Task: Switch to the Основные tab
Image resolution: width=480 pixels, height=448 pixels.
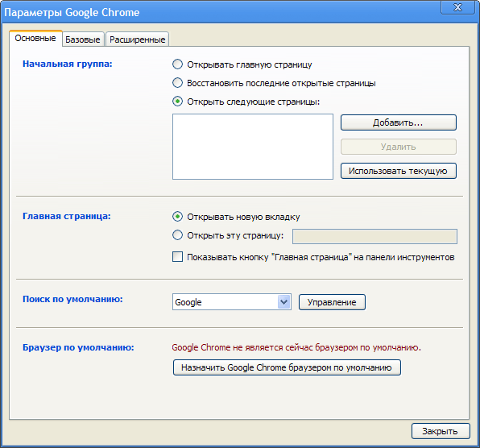Action: click(35, 39)
